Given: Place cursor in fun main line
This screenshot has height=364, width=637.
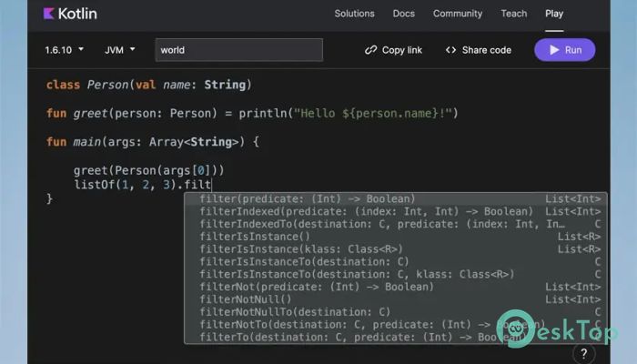Looking at the screenshot, I should [x=152, y=142].
